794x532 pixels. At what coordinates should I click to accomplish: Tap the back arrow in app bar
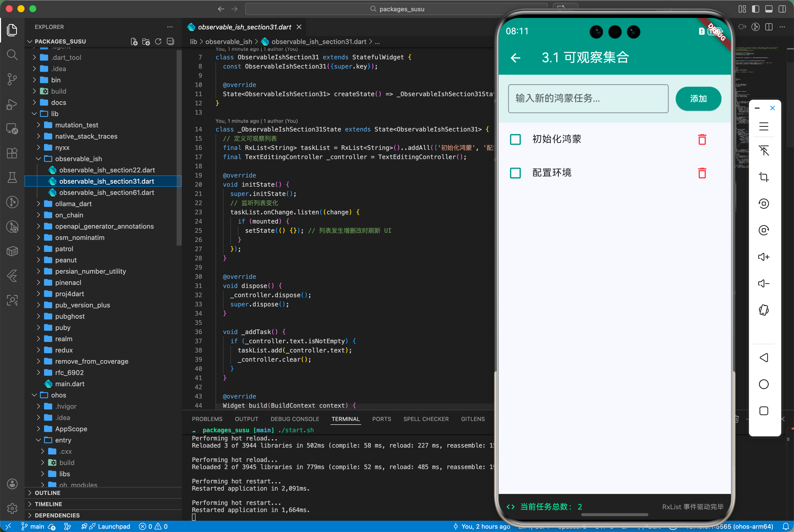click(515, 58)
